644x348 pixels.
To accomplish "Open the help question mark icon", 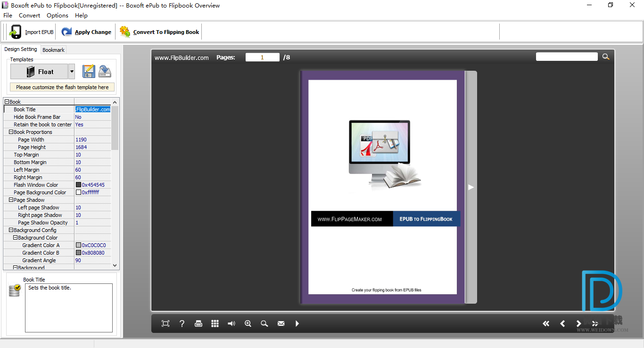I will (x=182, y=323).
